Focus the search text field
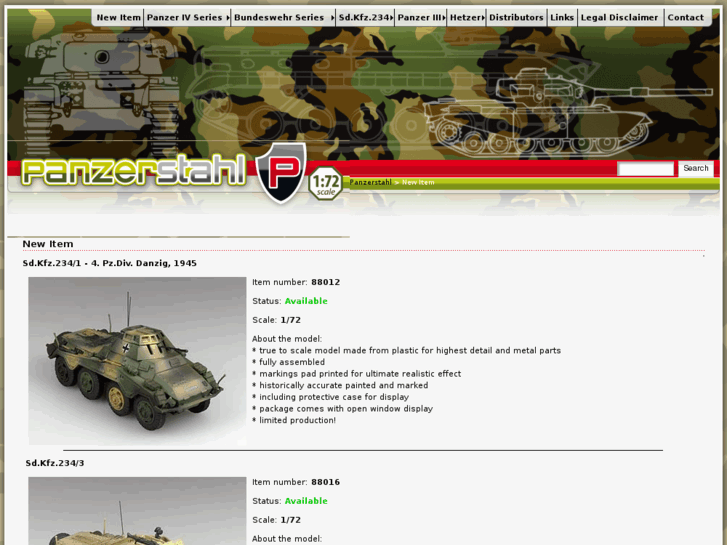The height and width of the screenshot is (545, 727). pyautogui.click(x=645, y=169)
